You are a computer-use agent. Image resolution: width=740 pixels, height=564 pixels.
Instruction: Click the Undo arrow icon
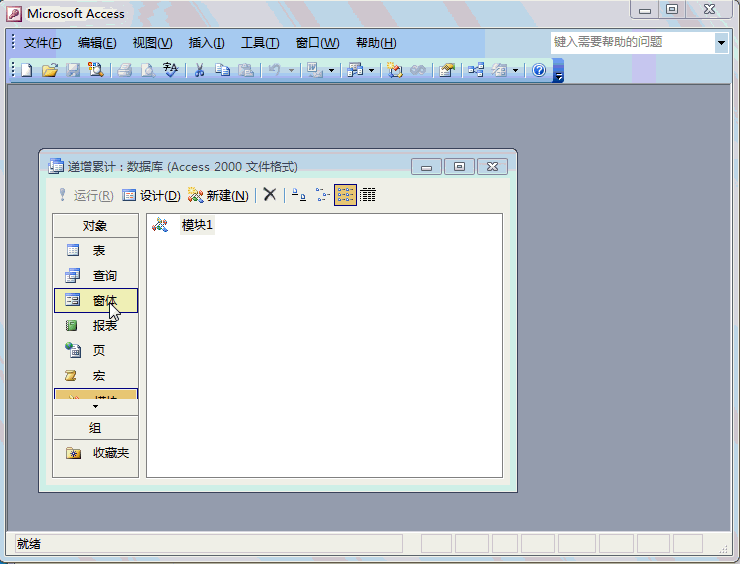point(274,70)
